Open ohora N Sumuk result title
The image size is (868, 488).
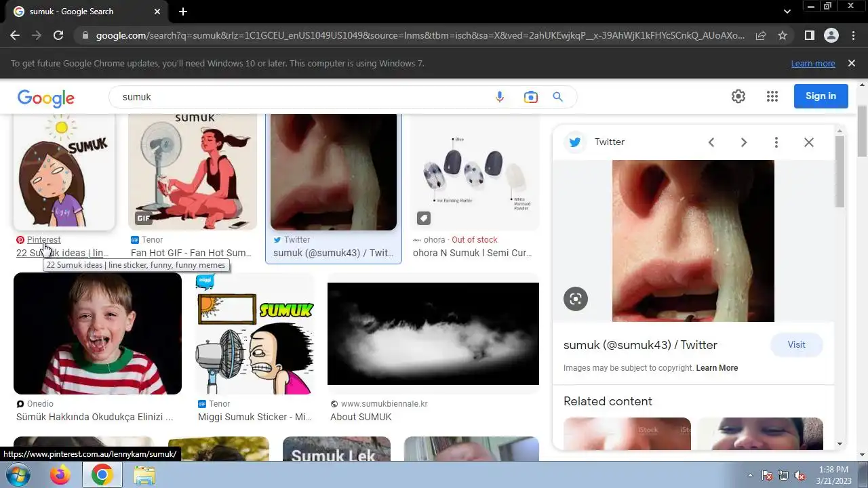[473, 253]
